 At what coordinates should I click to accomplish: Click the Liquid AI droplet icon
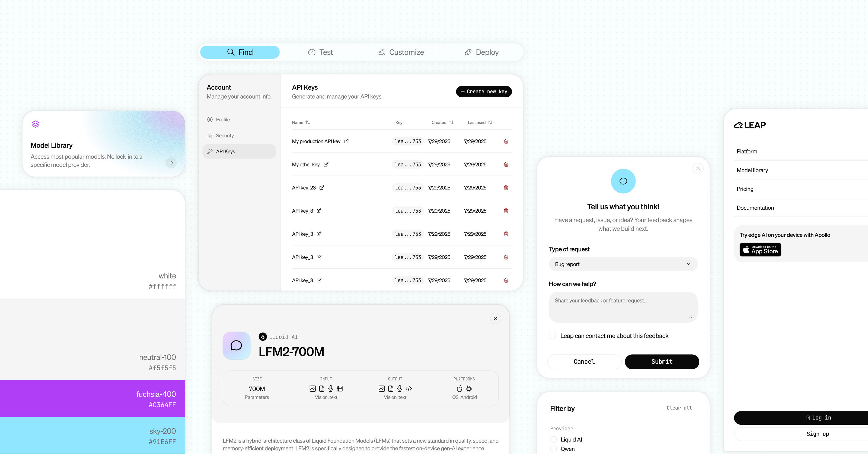pos(263,336)
